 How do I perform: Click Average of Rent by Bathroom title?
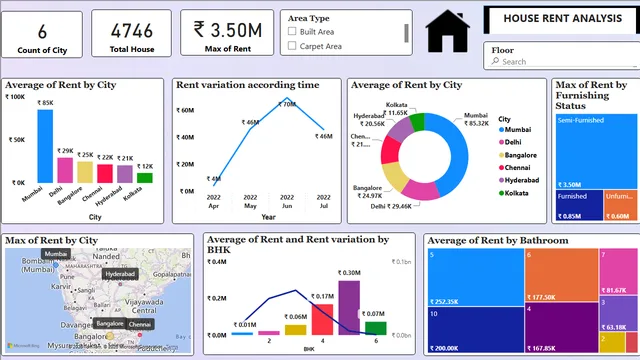[x=498, y=240]
